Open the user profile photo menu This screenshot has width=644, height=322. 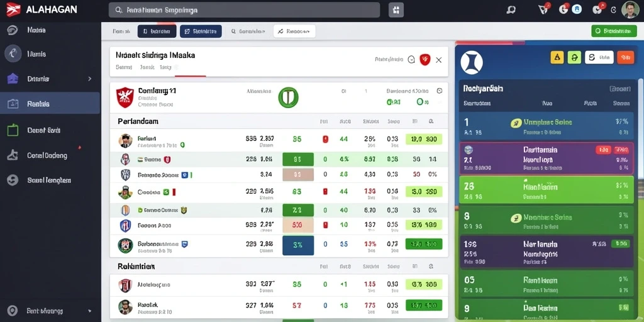point(630,9)
